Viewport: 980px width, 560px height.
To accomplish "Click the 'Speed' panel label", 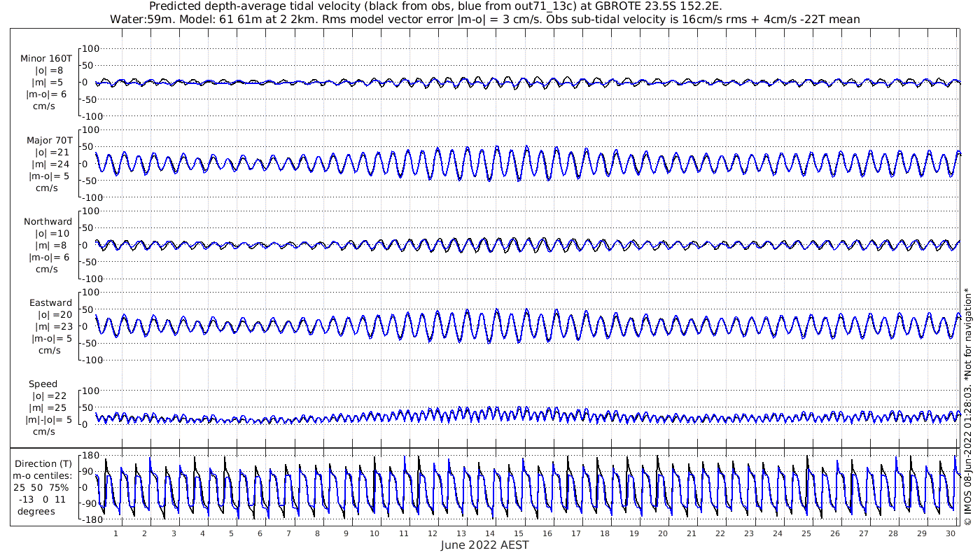I will coord(43,384).
